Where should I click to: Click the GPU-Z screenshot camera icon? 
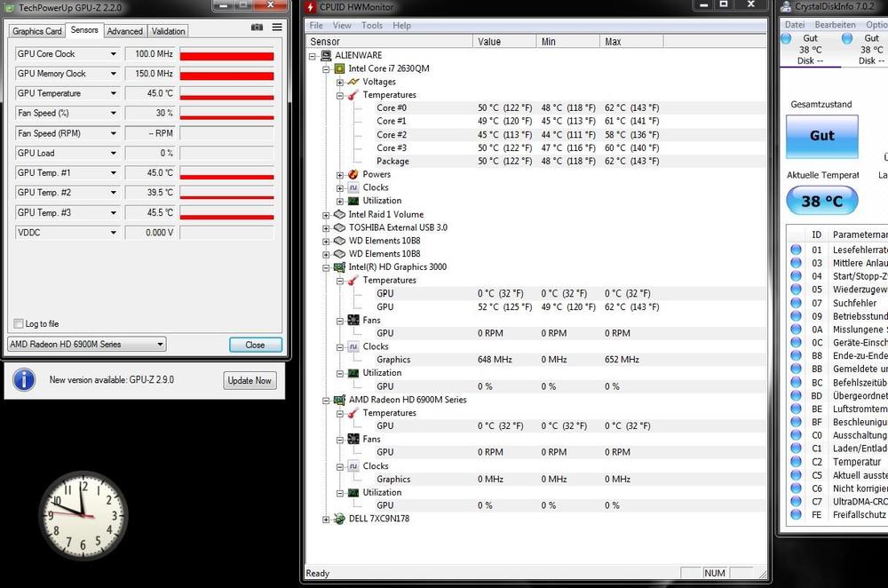pyautogui.click(x=257, y=28)
